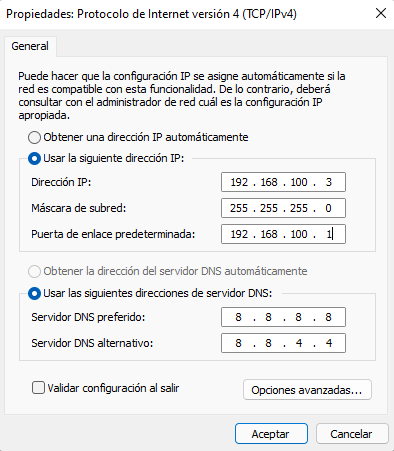This screenshot has width=394, height=451.
Task: Click first octet of Dirección IP field
Action: tap(239, 182)
